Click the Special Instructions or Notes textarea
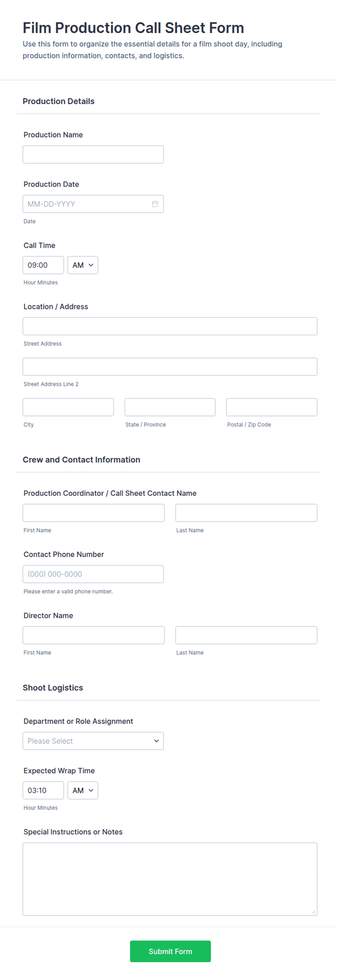The width and height of the screenshot is (337, 980). [170, 879]
